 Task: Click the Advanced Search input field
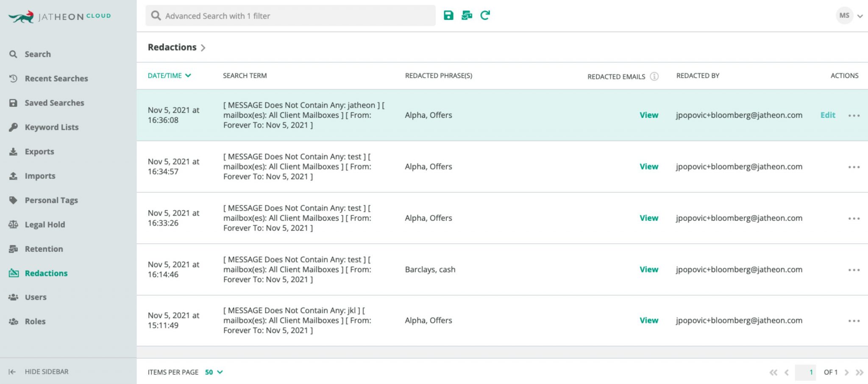[x=290, y=16]
